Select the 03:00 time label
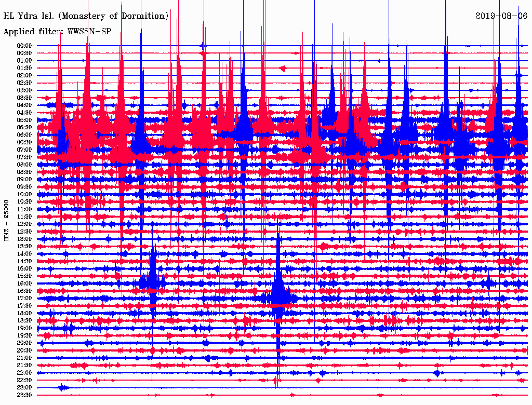This screenshot has width=532, height=405. (x=24, y=90)
